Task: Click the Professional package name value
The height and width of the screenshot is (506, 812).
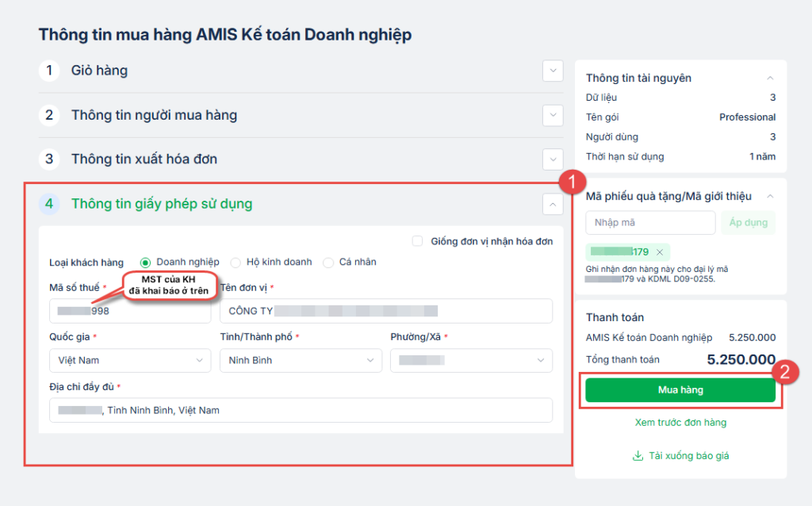Action: pyautogui.click(x=747, y=117)
